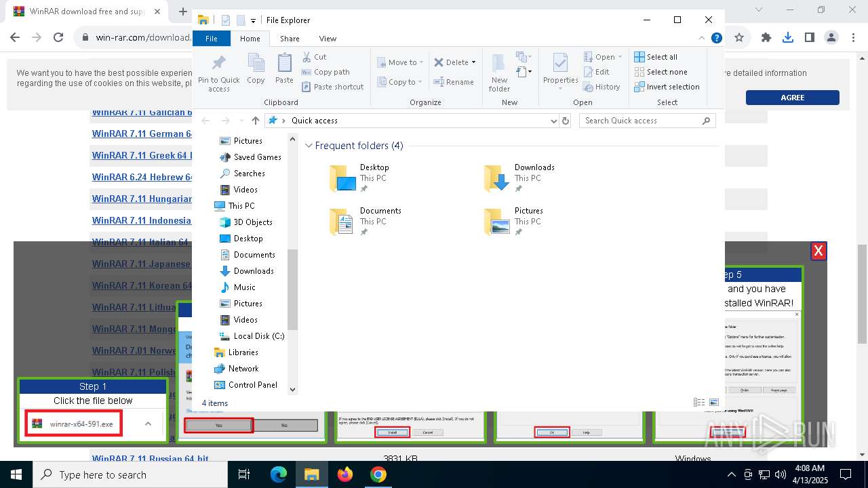Close the install steps overlay with X
Screen dimensions: 868x488
pyautogui.click(x=818, y=251)
